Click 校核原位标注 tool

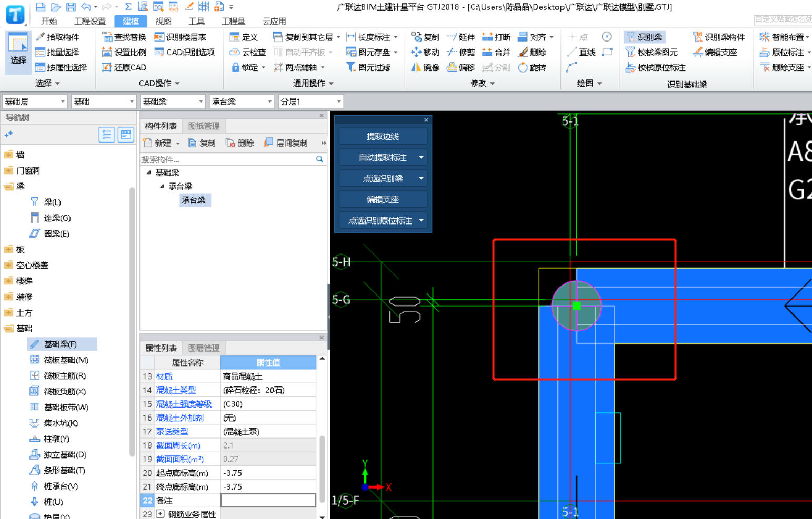656,67
